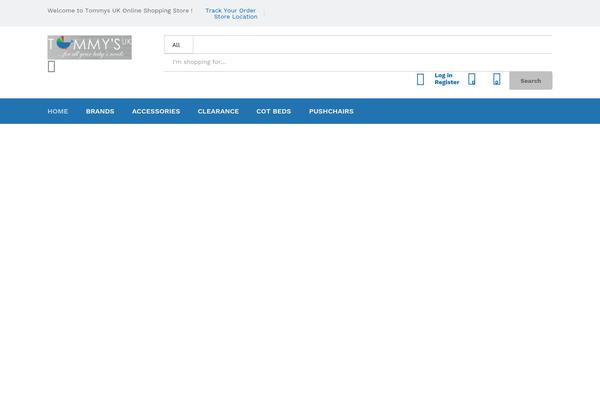The width and height of the screenshot is (600, 400).
Task: Open the COT BEDS menu
Action: (274, 111)
